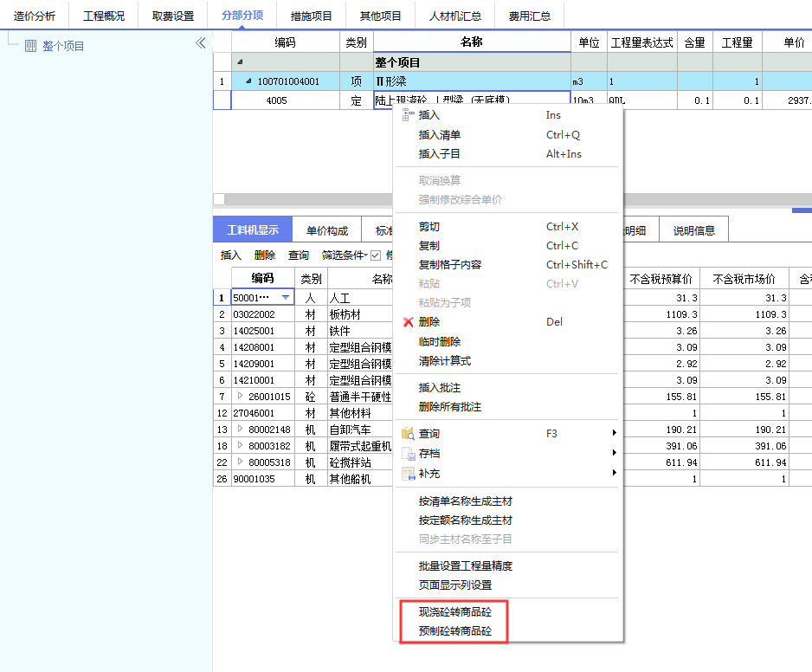
Task: Click the 存档 icon in the context menu
Action: click(406, 452)
